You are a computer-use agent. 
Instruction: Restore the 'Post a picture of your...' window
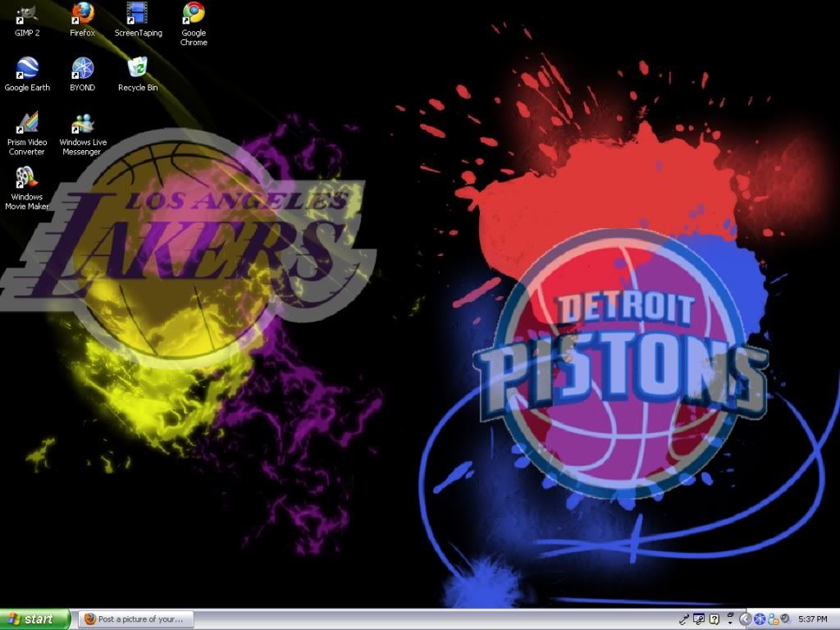pyautogui.click(x=135, y=619)
